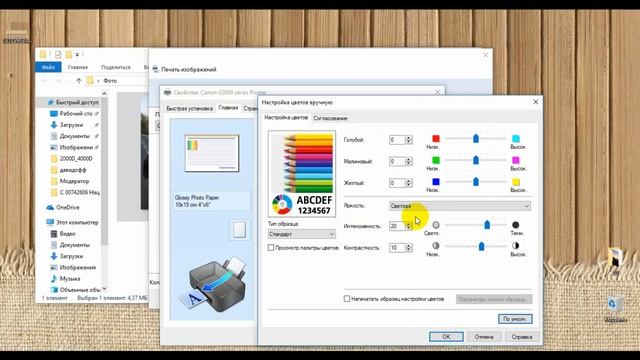Open the Поделиться ribbon tab in Explorer
Screen dimensions: 640x360
pos(116,67)
